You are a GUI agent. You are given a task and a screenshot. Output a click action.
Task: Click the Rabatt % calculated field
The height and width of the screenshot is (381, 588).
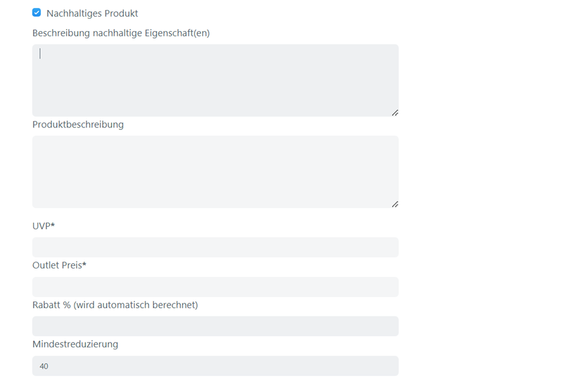(x=215, y=326)
